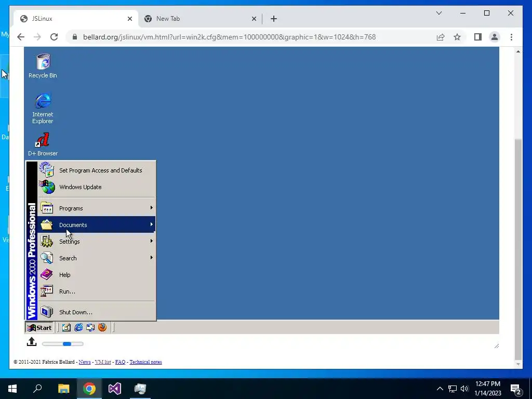Click the network icon in system tray

click(453, 389)
